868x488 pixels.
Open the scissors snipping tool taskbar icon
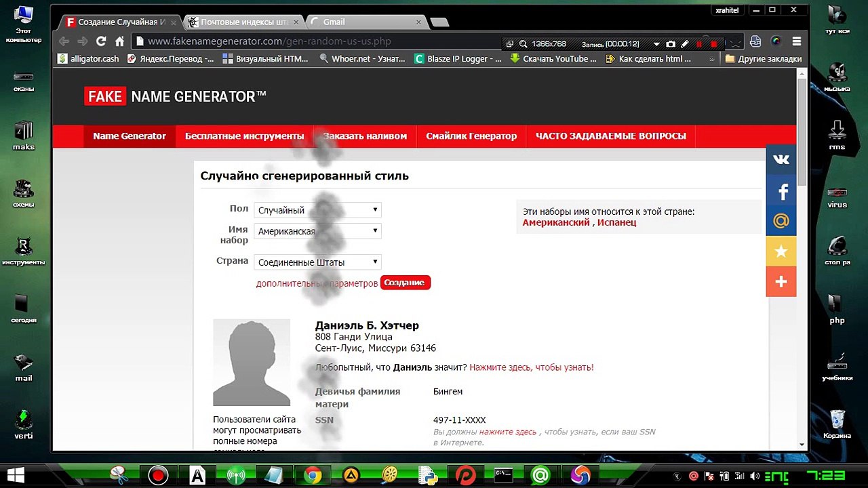[x=119, y=476]
